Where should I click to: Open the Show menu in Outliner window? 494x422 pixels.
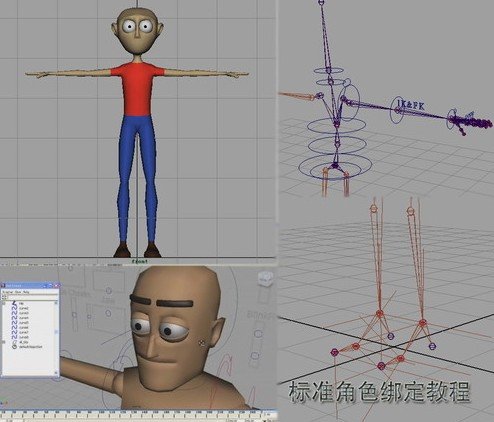tap(17, 292)
